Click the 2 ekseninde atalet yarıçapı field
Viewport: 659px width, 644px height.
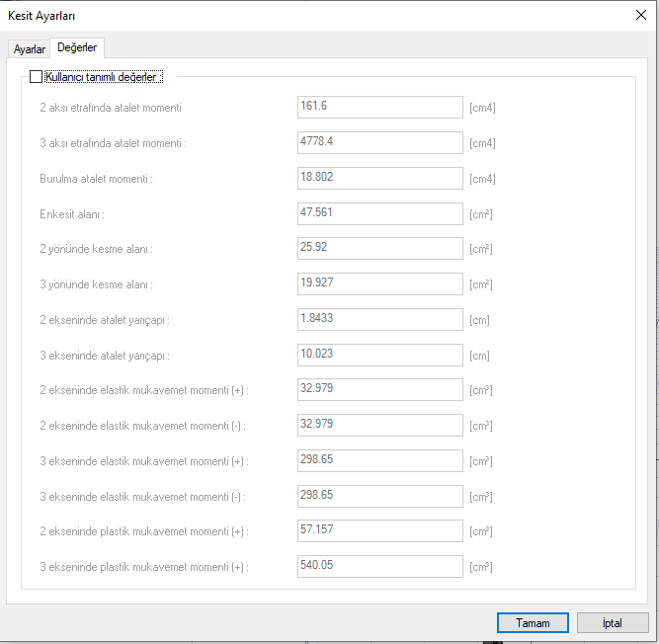point(379,319)
